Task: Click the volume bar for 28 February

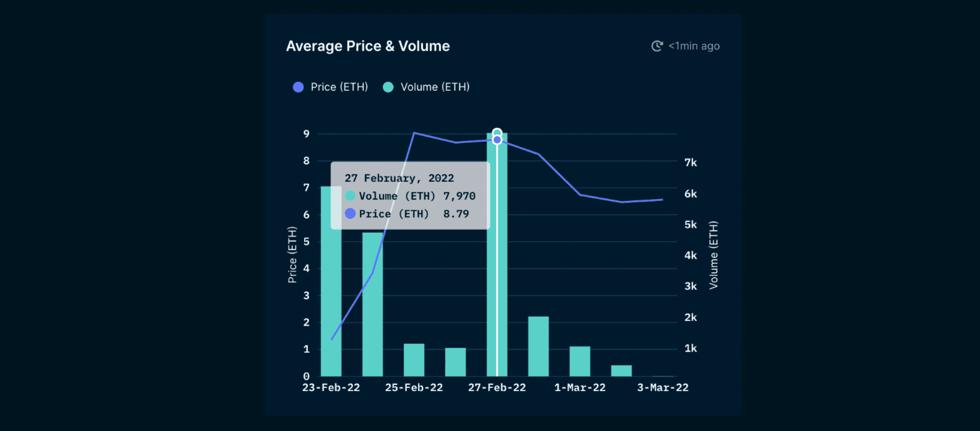Action: (539, 346)
